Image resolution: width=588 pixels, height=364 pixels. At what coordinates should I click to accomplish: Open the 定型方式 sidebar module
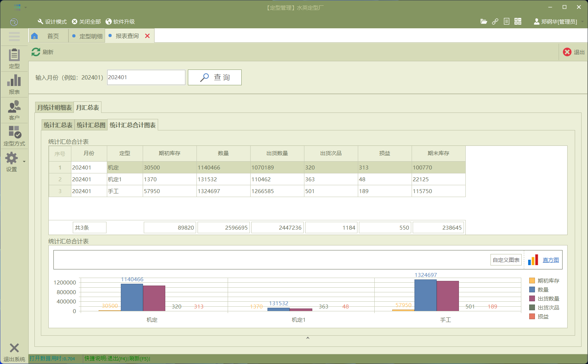click(x=14, y=136)
